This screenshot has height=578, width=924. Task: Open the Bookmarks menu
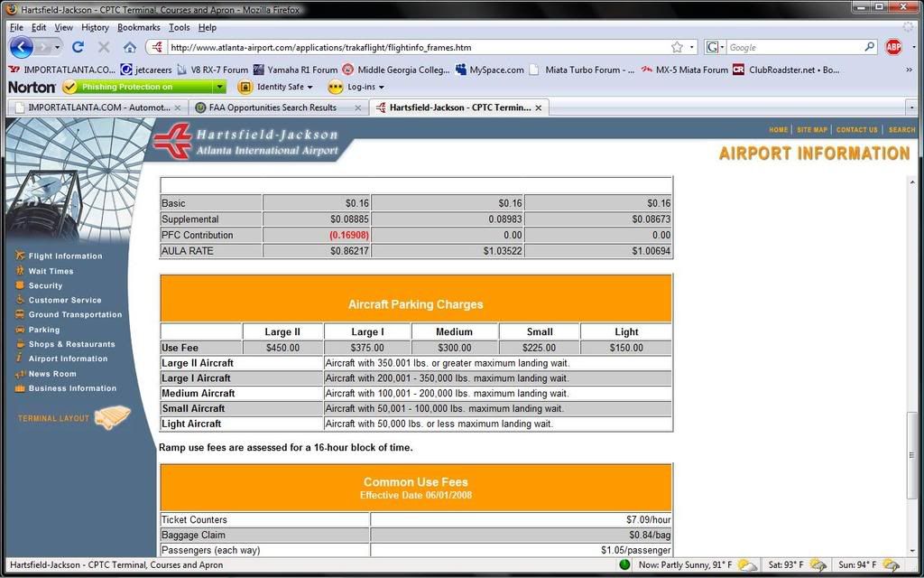click(138, 28)
